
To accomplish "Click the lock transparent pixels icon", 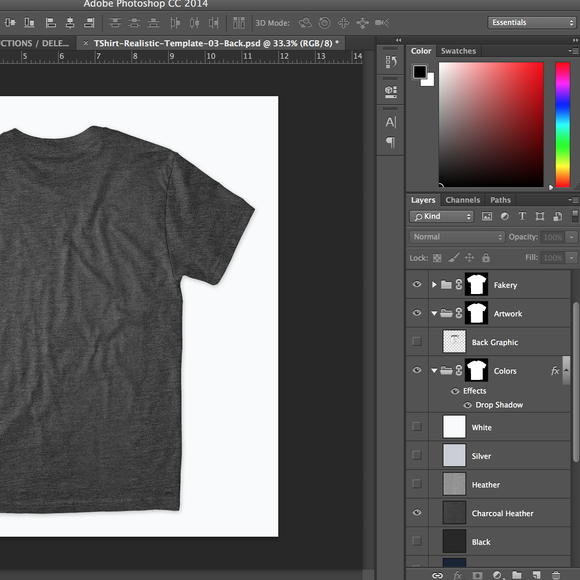I will click(437, 258).
